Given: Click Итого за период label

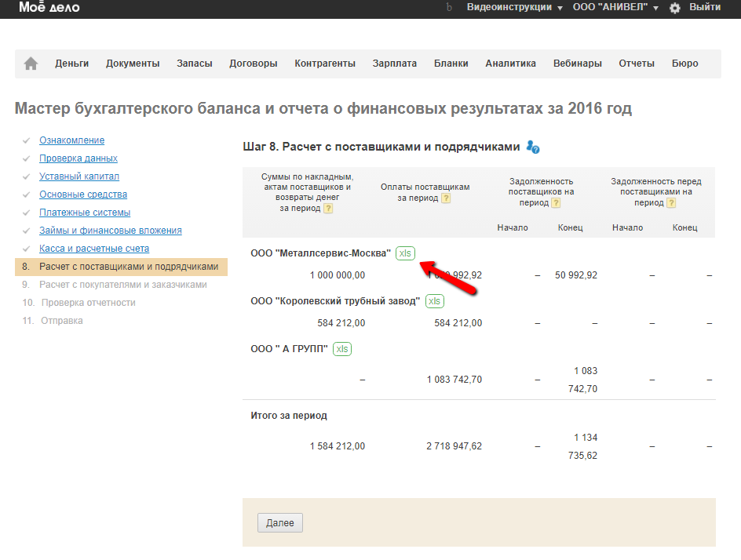Looking at the screenshot, I should coord(289,416).
